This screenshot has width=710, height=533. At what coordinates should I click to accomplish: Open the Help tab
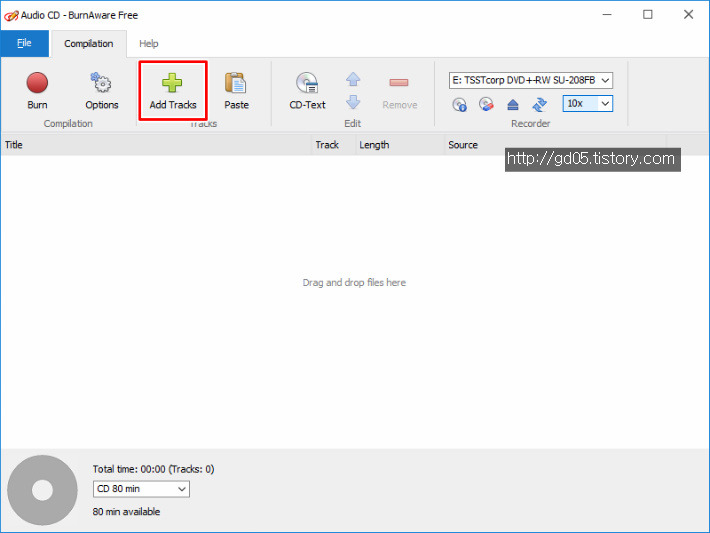(149, 43)
